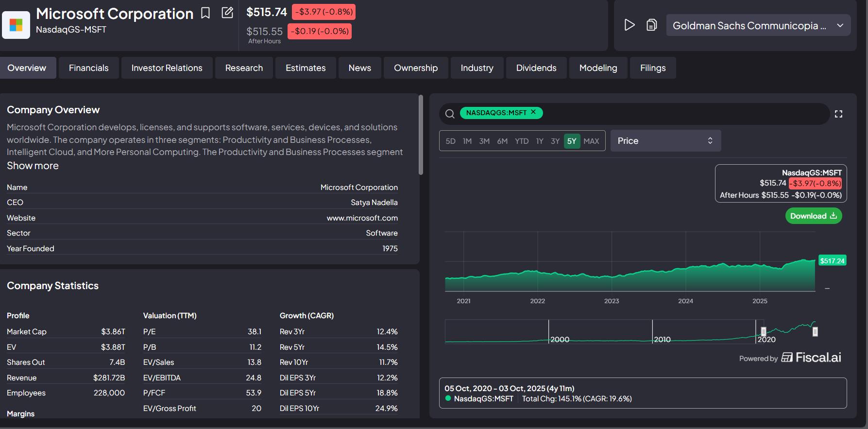
Task: Bookmark Microsoft Corporation with the bookmark icon
Action: coord(205,13)
